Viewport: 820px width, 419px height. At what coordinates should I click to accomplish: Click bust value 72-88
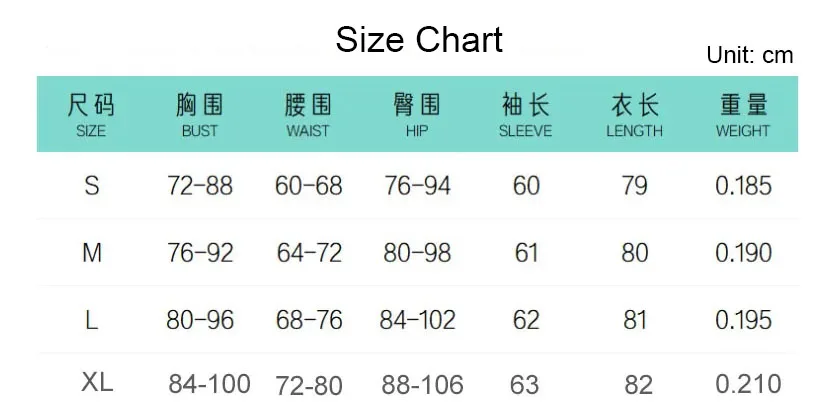point(200,185)
